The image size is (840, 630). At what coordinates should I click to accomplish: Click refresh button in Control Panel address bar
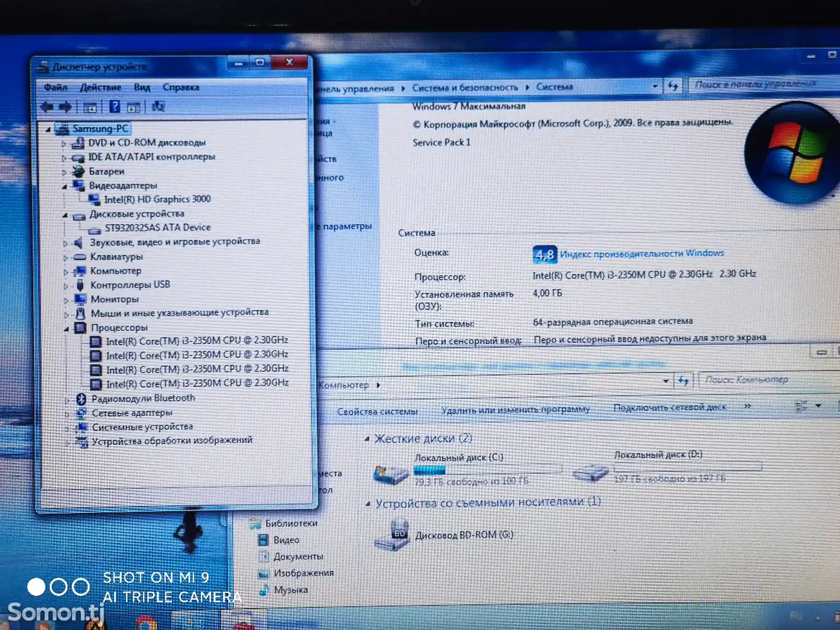673,86
